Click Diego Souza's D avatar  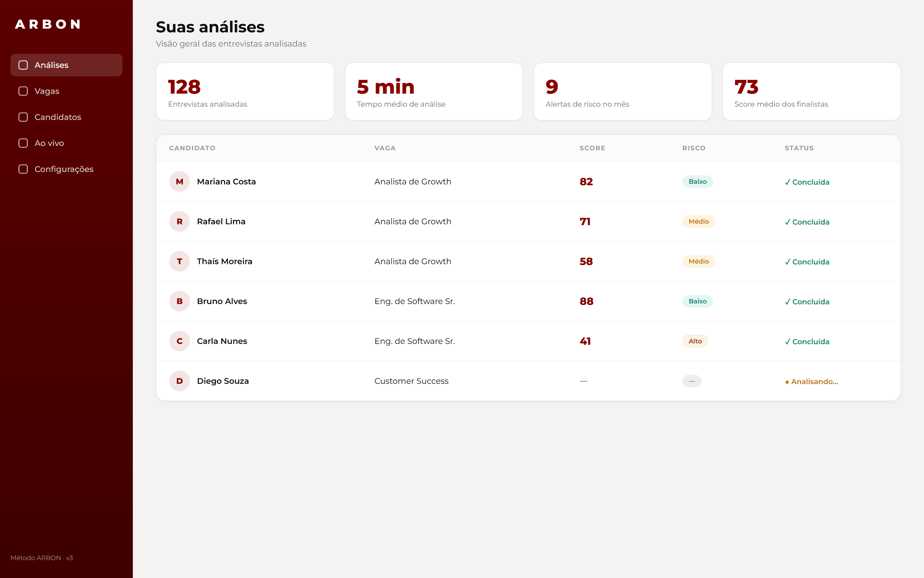pyautogui.click(x=179, y=381)
